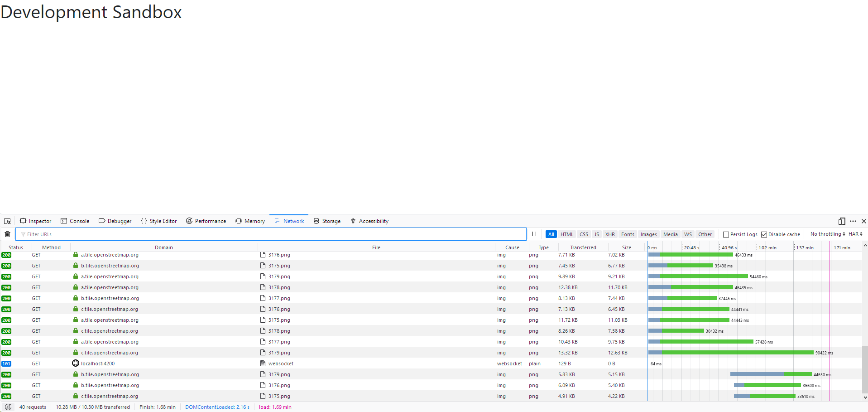Screen dimensions: 868x412
Task: Select the All request filter
Action: click(551, 234)
